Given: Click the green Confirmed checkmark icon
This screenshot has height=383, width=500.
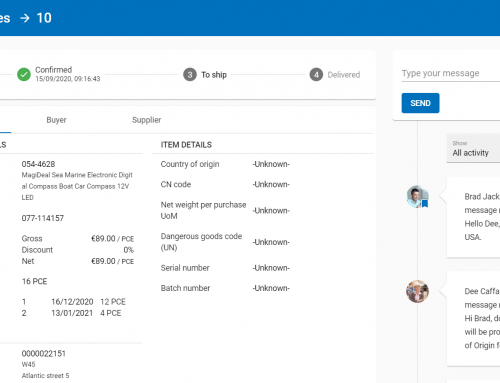Looking at the screenshot, I should tap(24, 75).
